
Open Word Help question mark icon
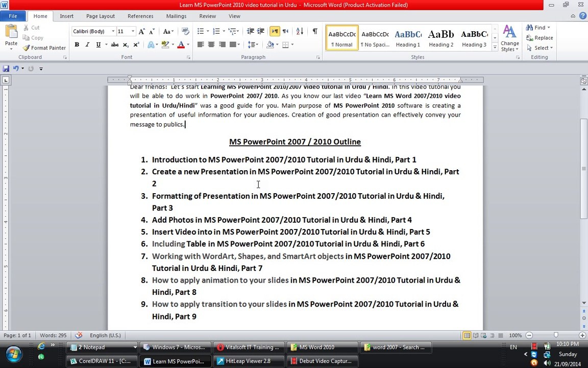583,16
